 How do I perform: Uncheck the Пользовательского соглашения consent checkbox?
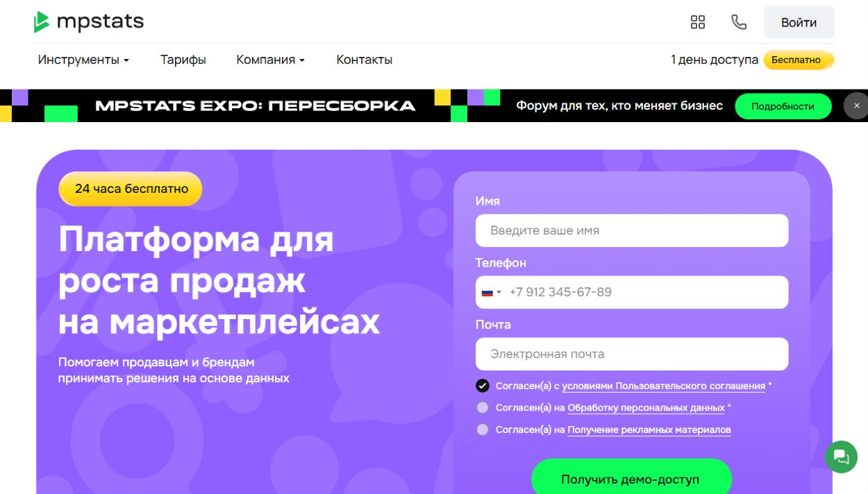[483, 386]
